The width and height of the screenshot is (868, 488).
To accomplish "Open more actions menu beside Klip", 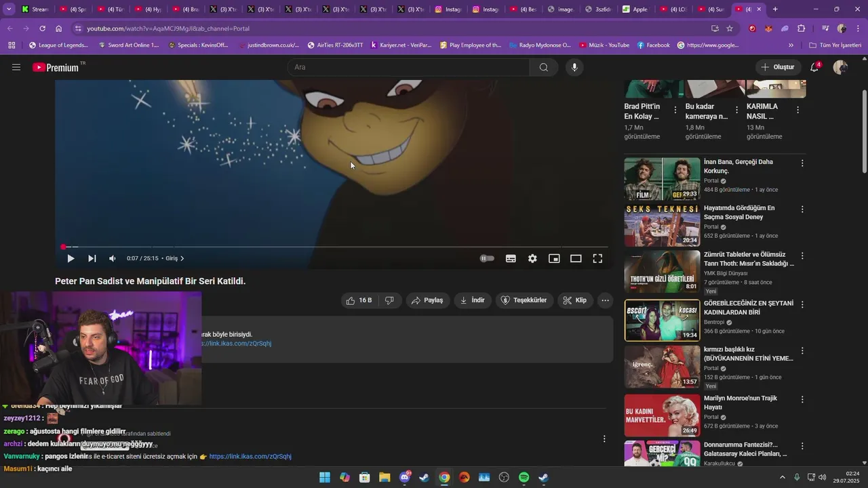I will (x=606, y=300).
